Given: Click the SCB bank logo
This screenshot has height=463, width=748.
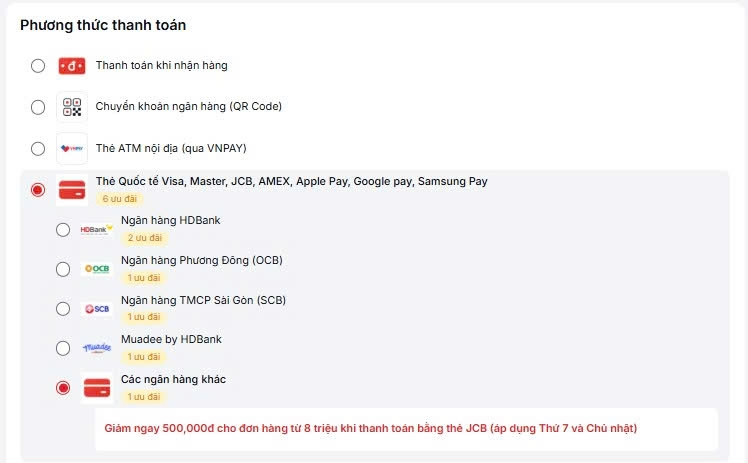Looking at the screenshot, I should click(x=97, y=309).
